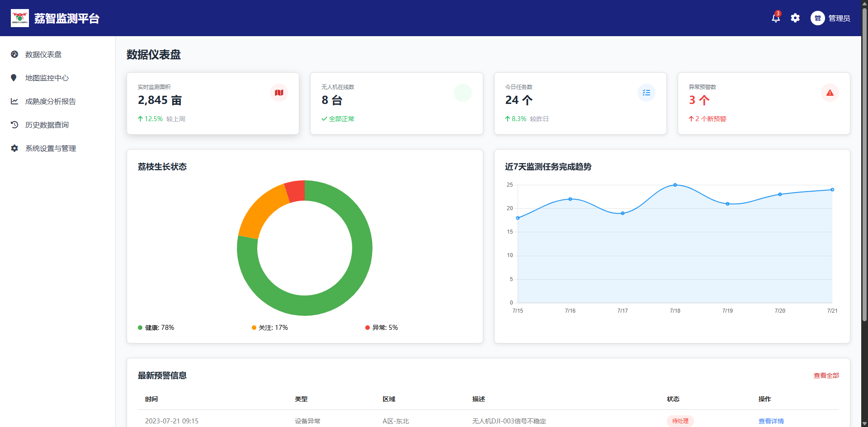The image size is (868, 427).
Task: Click the 7/21 data point on the trend line
Action: click(x=832, y=190)
